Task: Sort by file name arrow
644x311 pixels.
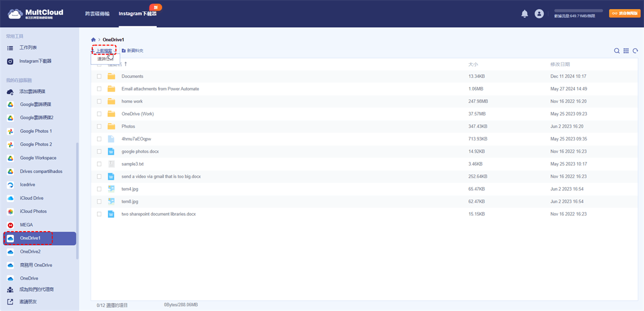Action: pos(125,64)
